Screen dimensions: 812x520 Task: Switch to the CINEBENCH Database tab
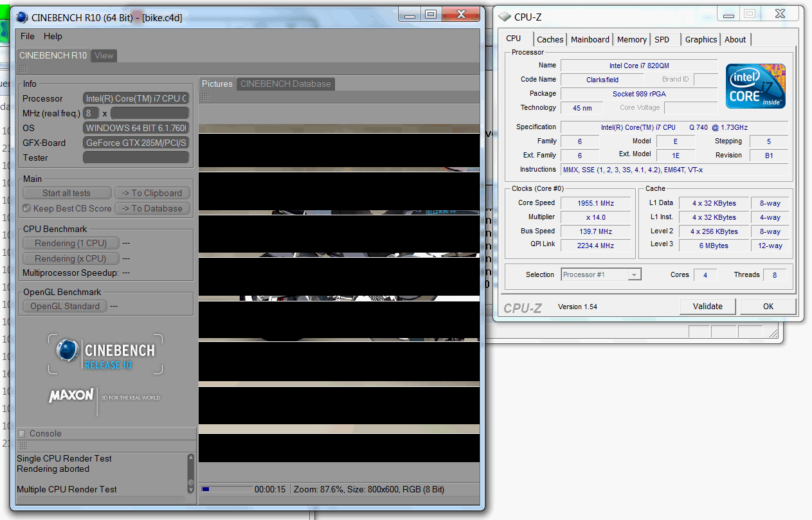pyautogui.click(x=285, y=84)
